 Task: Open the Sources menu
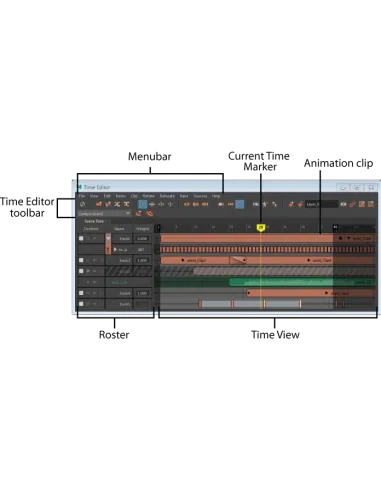point(200,196)
